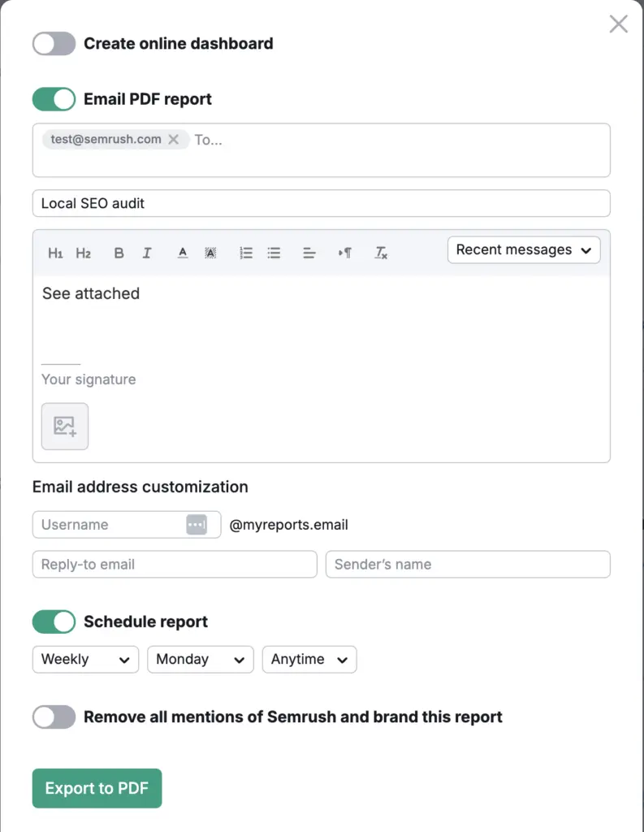The height and width of the screenshot is (832, 644).
Task: Remove test@semrush.com recipient
Action: pos(173,140)
